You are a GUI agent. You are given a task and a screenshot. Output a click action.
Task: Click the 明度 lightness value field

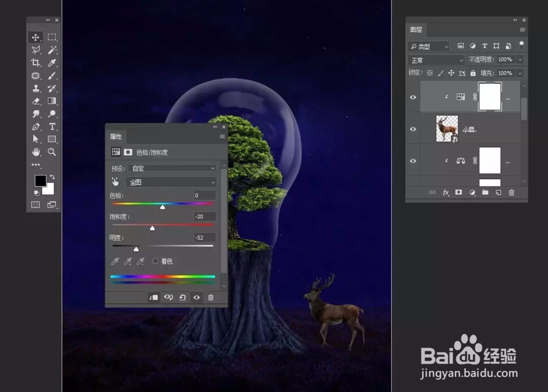click(x=205, y=238)
